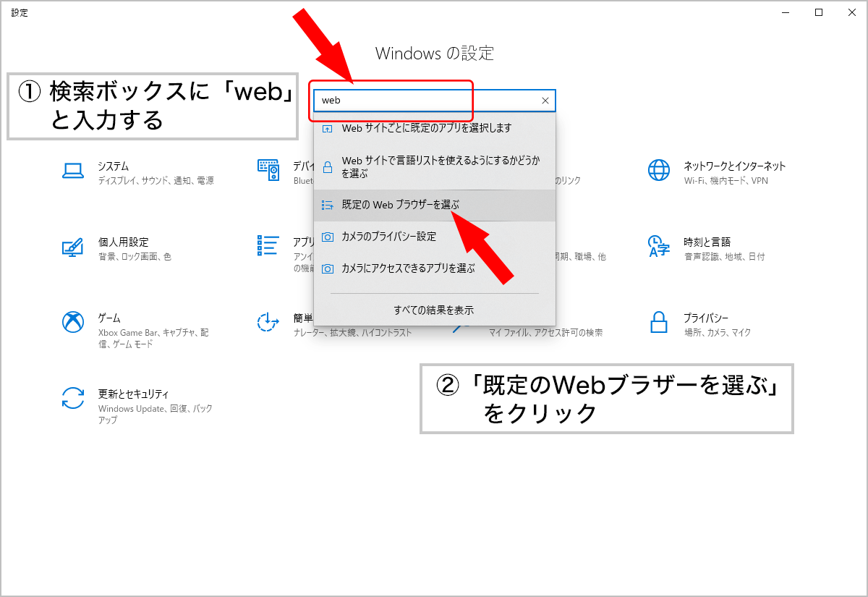The width and height of the screenshot is (868, 597).
Task: Select "Web サイトごとに既定のアプリを選択します" result
Action: (x=435, y=128)
